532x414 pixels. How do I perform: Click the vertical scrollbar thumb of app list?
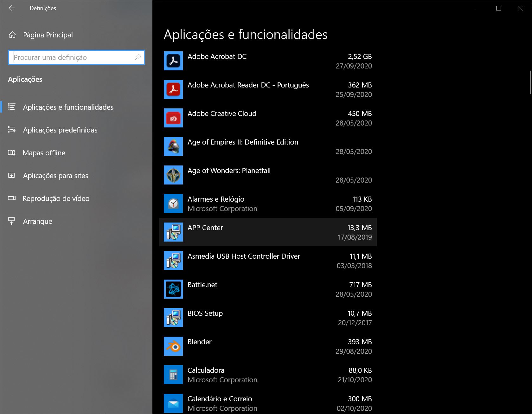(530, 82)
